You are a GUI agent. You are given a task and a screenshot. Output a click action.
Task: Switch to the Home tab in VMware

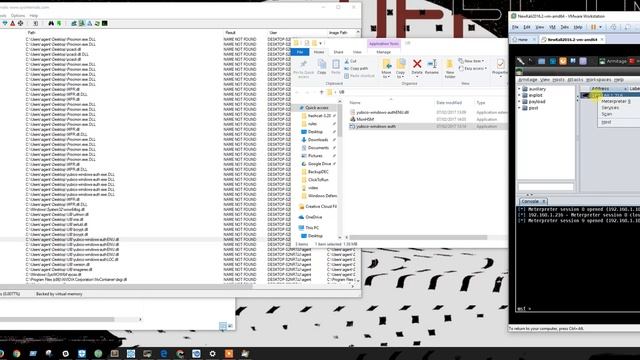coord(523,40)
